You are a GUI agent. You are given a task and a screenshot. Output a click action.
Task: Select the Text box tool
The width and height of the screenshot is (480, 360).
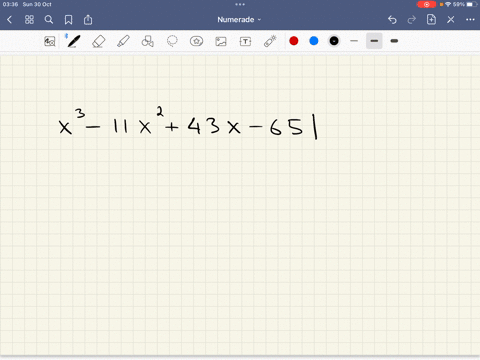pos(245,41)
